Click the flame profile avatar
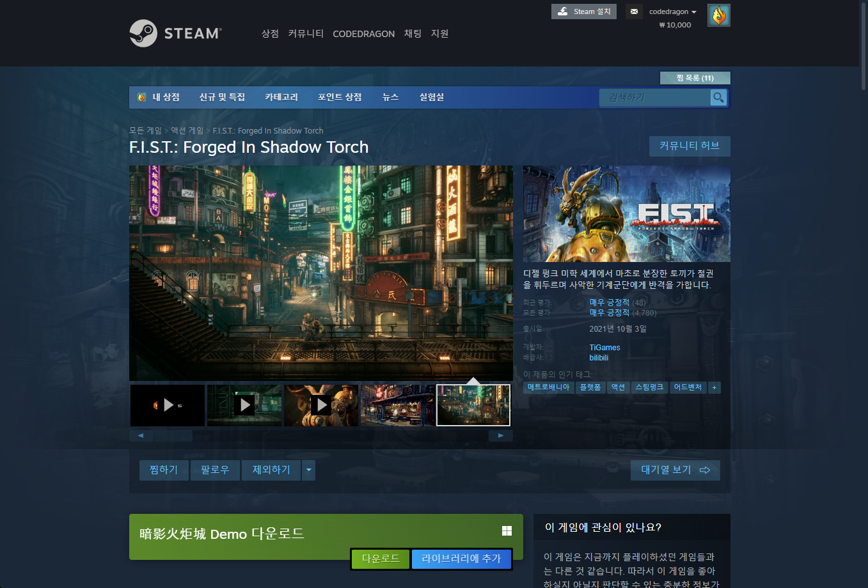868x588 pixels. click(719, 15)
